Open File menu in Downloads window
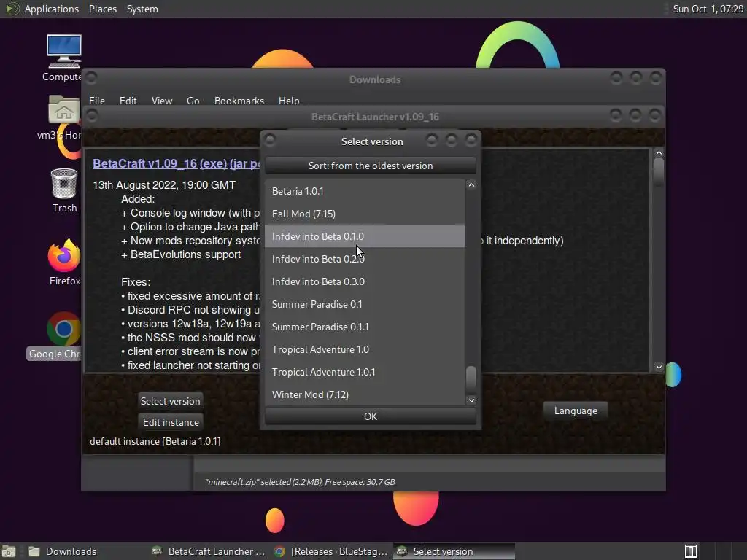747x560 pixels. click(97, 101)
